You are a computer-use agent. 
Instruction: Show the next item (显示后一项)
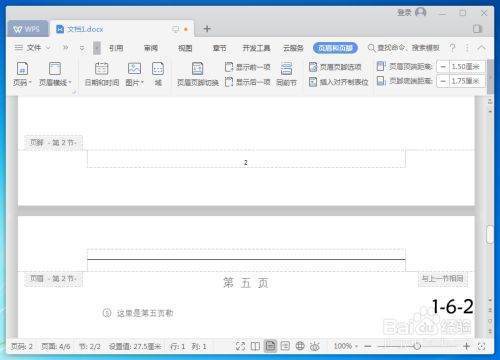pos(247,81)
